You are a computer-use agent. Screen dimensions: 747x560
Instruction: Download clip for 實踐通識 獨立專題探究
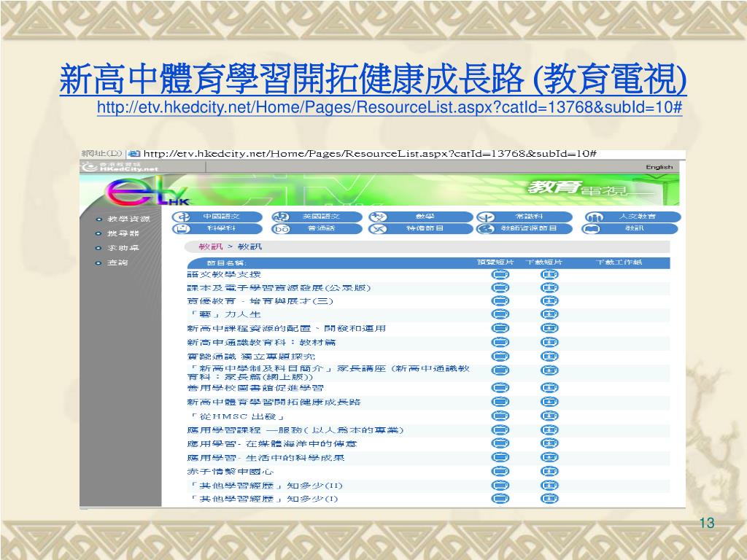pyautogui.click(x=549, y=356)
